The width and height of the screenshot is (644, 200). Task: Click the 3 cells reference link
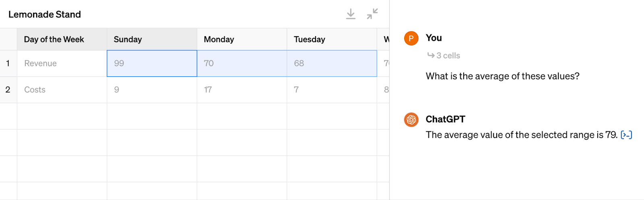point(448,55)
